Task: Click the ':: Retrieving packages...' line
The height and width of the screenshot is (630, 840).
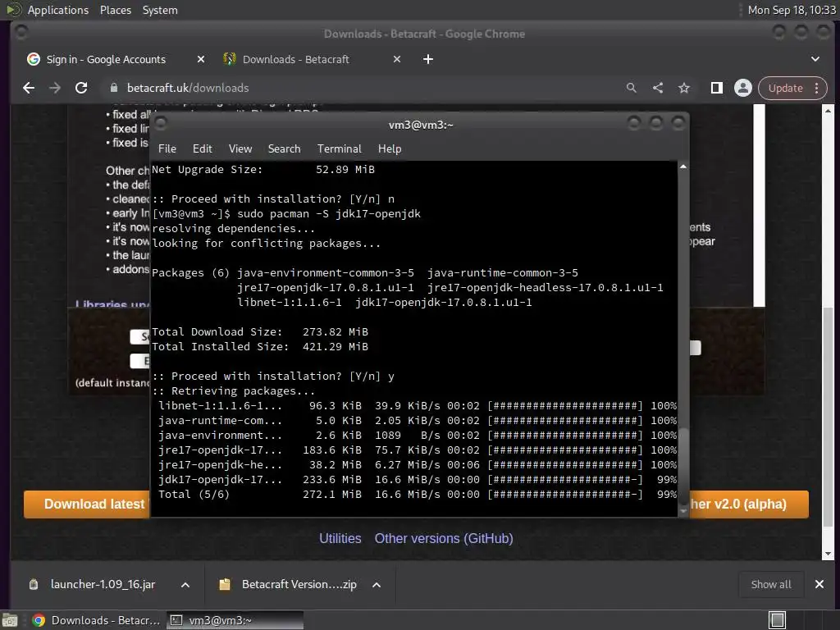Action: [234, 391]
